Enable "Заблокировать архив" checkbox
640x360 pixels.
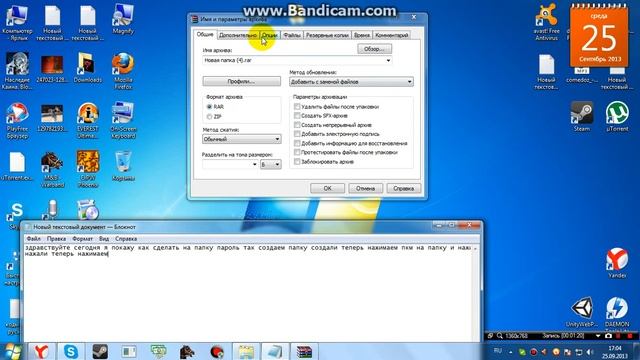point(297,162)
